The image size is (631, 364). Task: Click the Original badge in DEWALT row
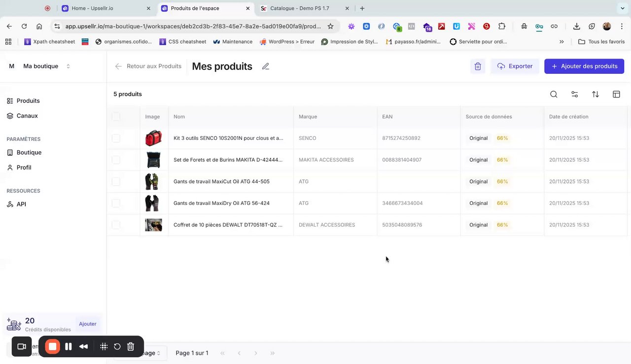pos(478,225)
